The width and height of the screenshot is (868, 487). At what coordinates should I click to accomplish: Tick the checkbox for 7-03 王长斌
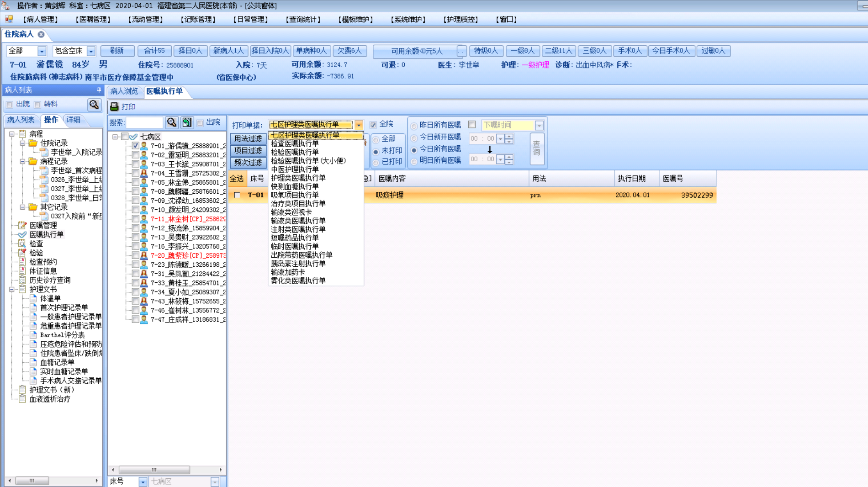pyautogui.click(x=135, y=164)
